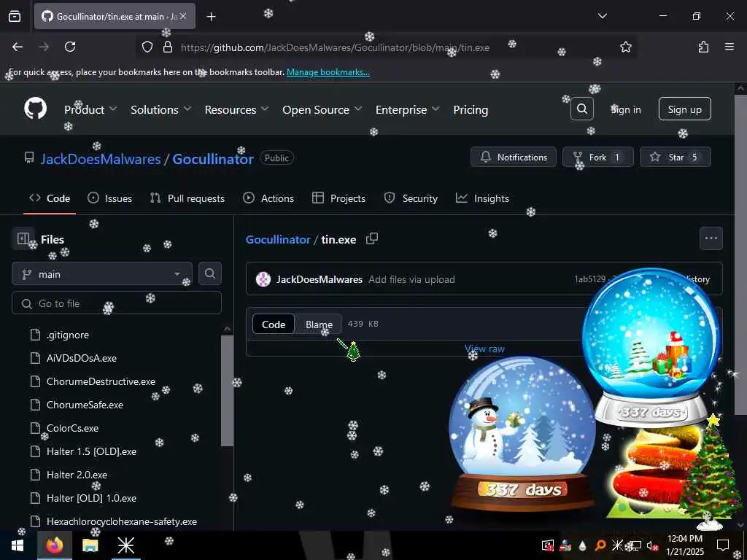
Task: Open Firefox from the taskbar
Action: pyautogui.click(x=55, y=545)
